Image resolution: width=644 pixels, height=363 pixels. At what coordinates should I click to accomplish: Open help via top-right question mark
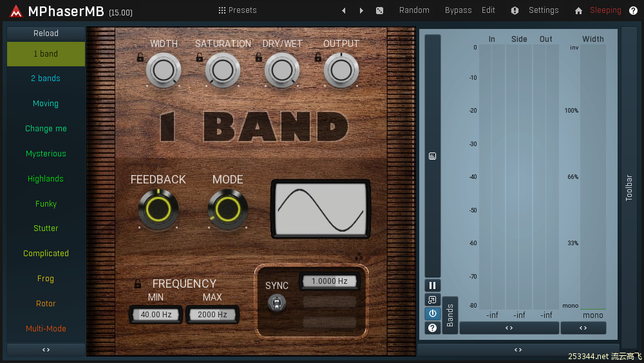point(633,11)
